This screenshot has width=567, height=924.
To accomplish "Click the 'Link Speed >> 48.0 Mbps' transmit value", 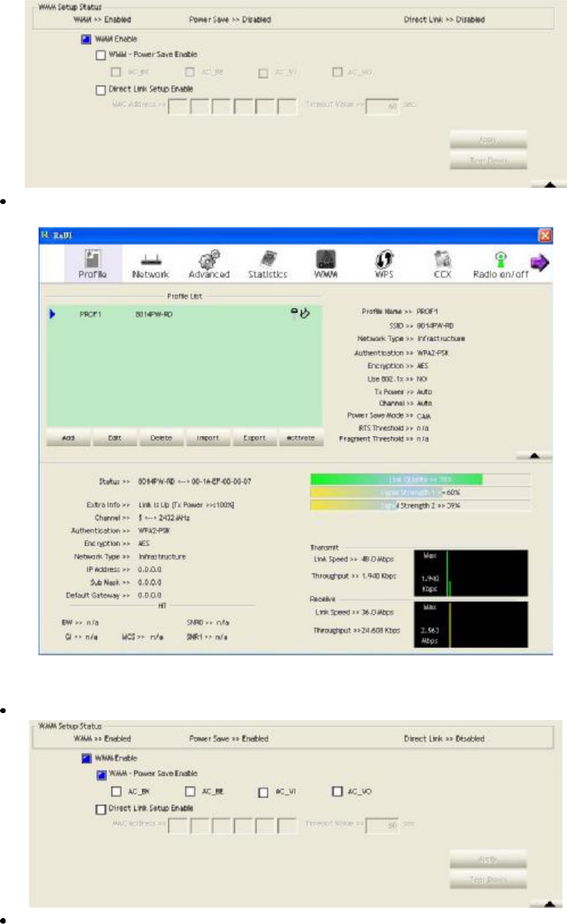I will pyautogui.click(x=352, y=558).
